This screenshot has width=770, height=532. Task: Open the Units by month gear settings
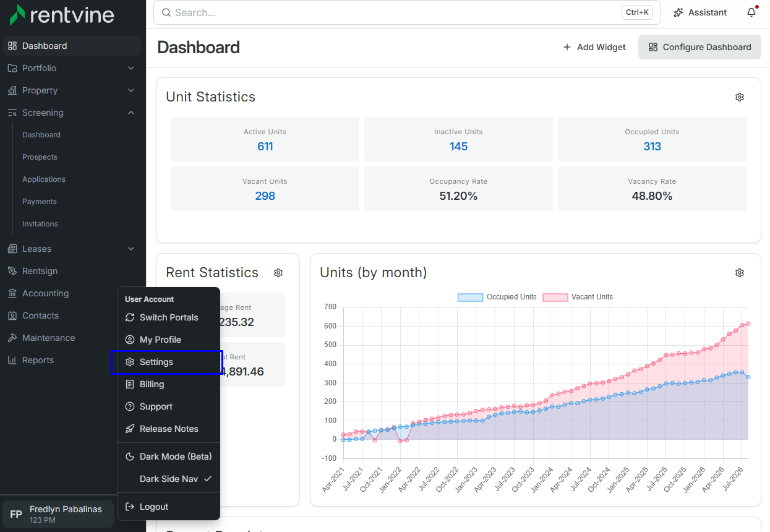click(740, 273)
